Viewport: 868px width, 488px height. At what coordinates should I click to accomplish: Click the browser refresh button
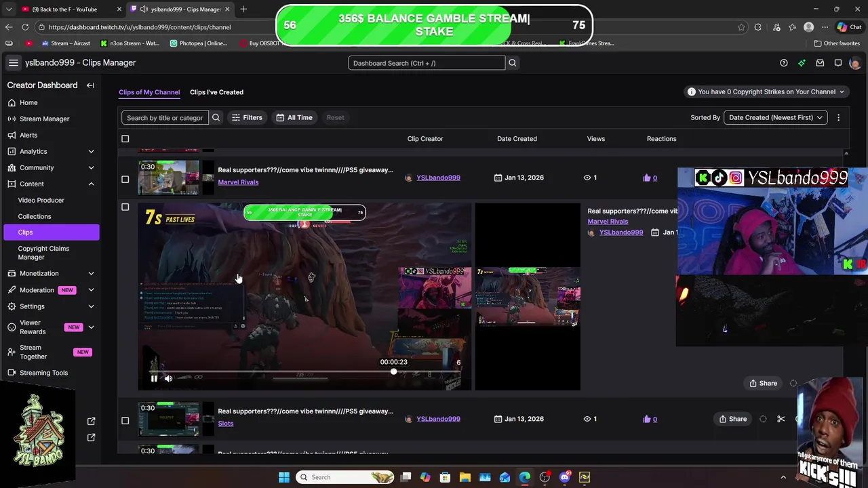pyautogui.click(x=25, y=27)
